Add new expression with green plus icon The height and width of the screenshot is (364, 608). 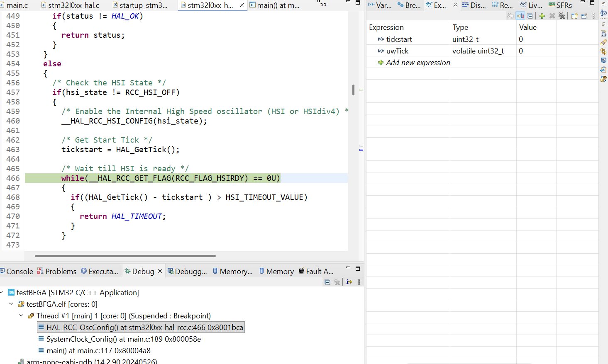(x=542, y=16)
